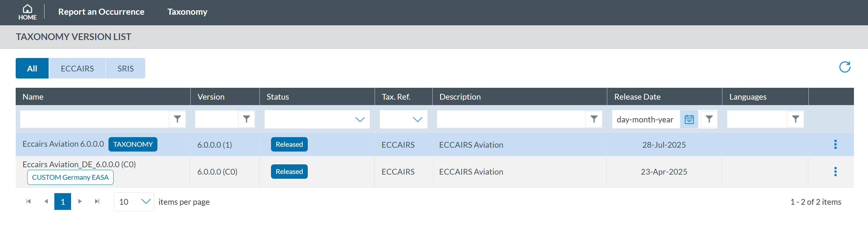Open the Release Date calendar picker
The image size is (868, 239).
tap(689, 119)
